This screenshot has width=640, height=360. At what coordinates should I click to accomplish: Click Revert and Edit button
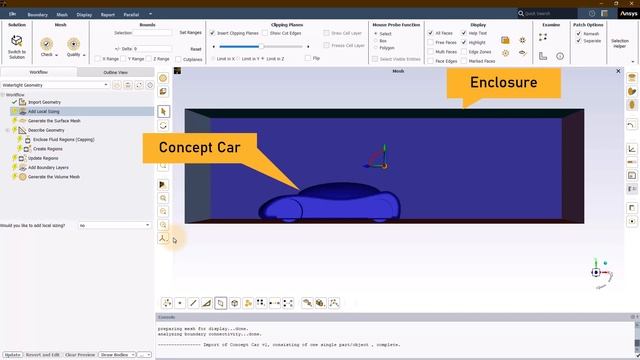[x=42, y=355]
